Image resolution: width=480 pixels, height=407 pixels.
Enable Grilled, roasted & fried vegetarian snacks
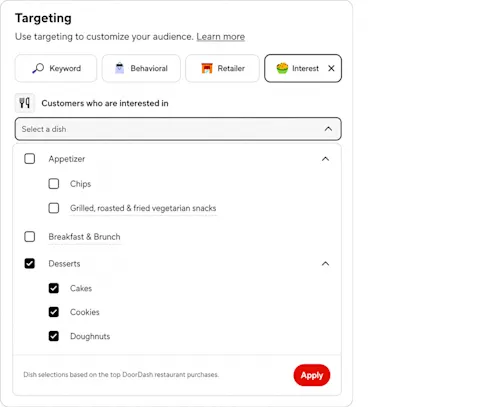pos(54,208)
